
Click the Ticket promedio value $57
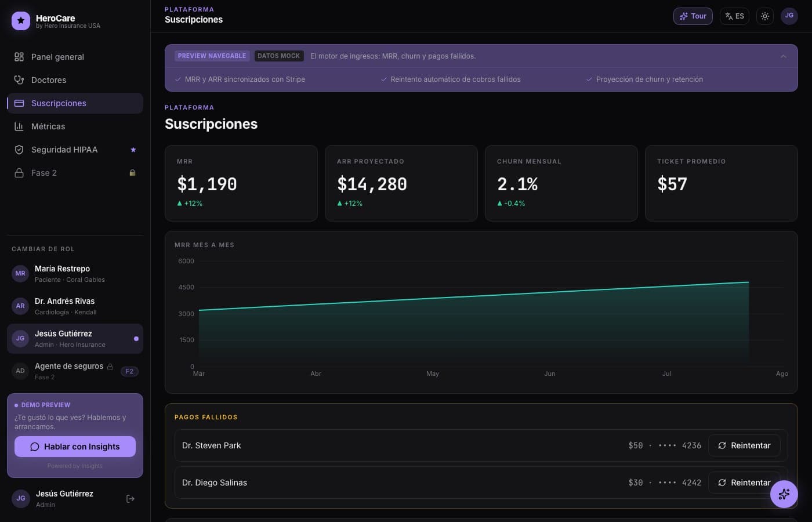coord(672,184)
